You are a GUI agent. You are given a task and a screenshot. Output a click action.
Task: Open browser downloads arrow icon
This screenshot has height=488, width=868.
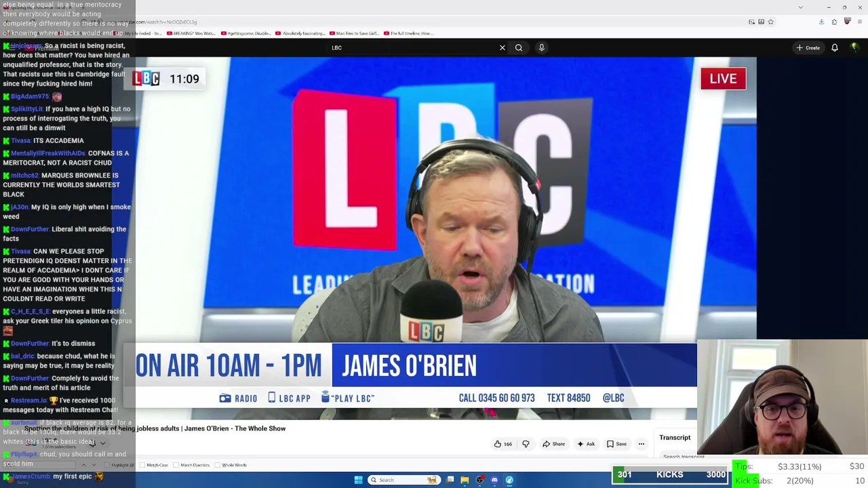click(821, 22)
